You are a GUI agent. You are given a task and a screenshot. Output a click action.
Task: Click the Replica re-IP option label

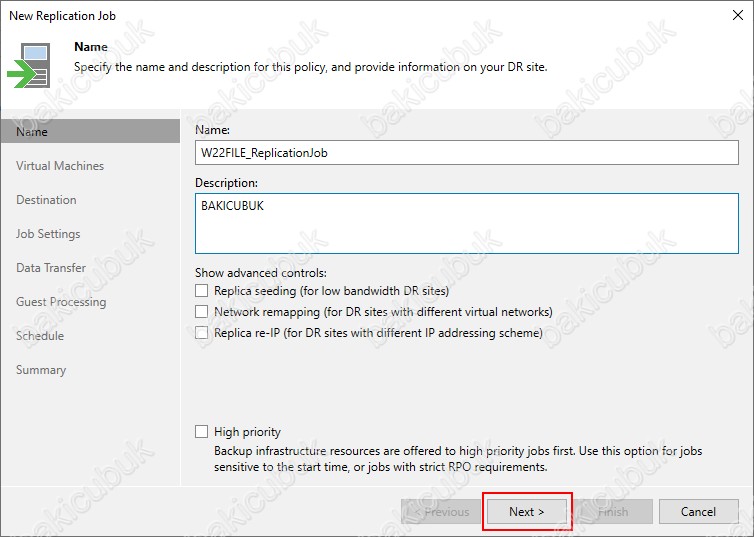click(378, 333)
